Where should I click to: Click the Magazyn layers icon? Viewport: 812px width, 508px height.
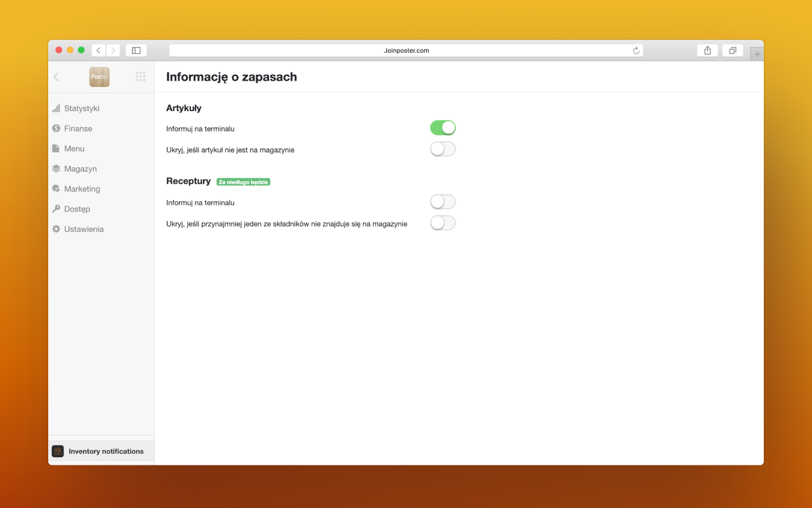[56, 169]
